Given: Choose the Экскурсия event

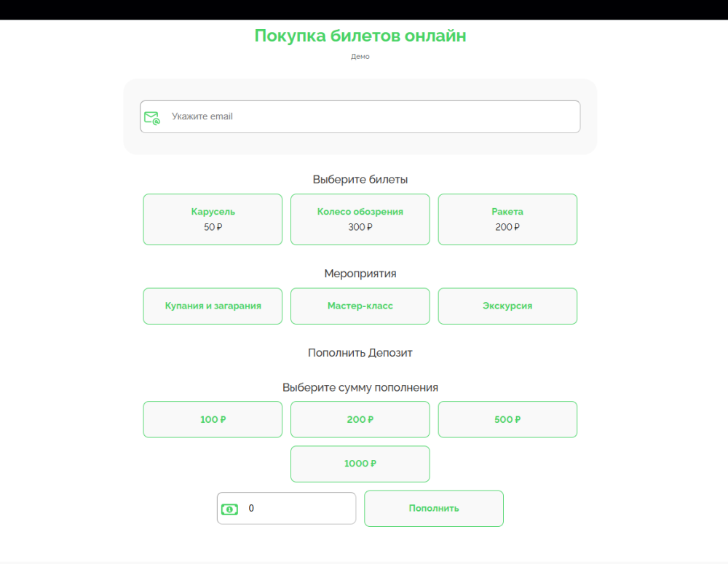Looking at the screenshot, I should [x=507, y=306].
